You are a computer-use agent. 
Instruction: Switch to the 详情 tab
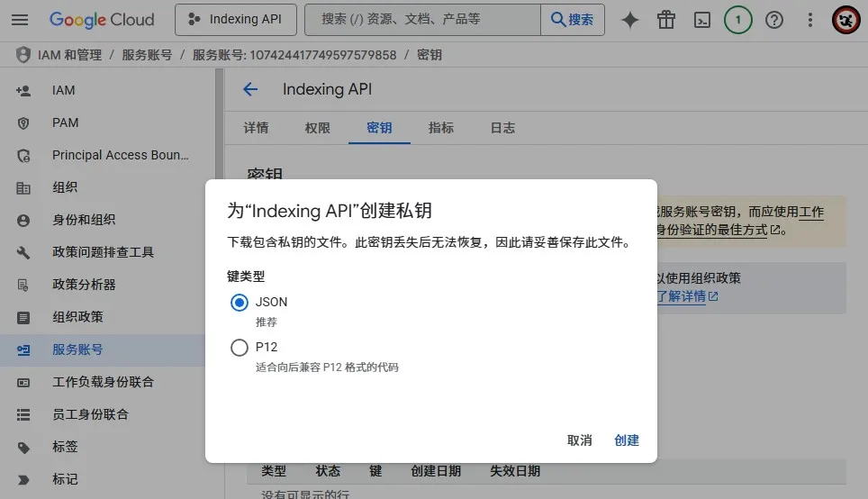coord(256,128)
